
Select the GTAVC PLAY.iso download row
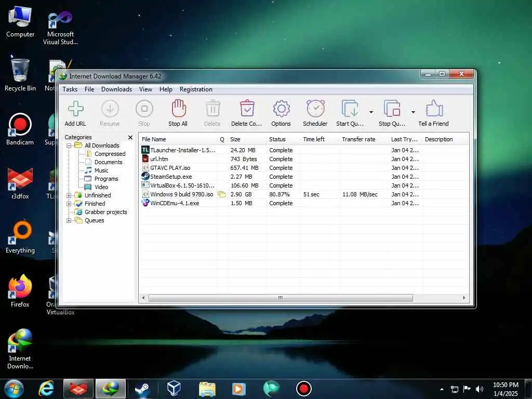point(303,168)
